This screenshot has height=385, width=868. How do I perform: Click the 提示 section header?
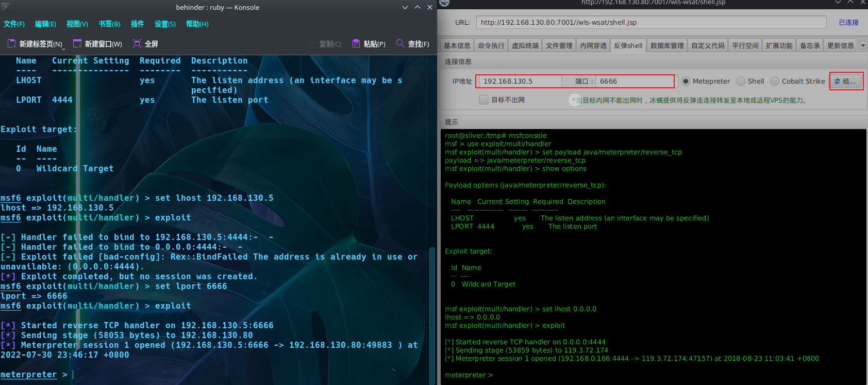click(x=653, y=122)
